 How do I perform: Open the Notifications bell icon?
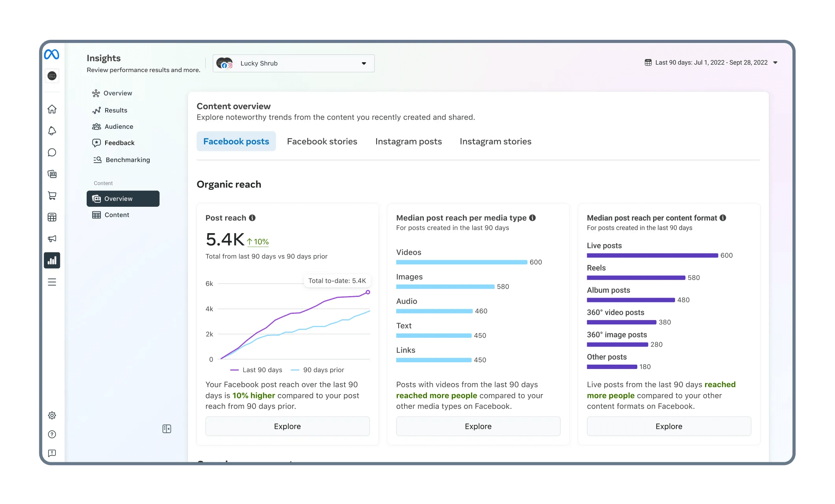pyautogui.click(x=52, y=131)
